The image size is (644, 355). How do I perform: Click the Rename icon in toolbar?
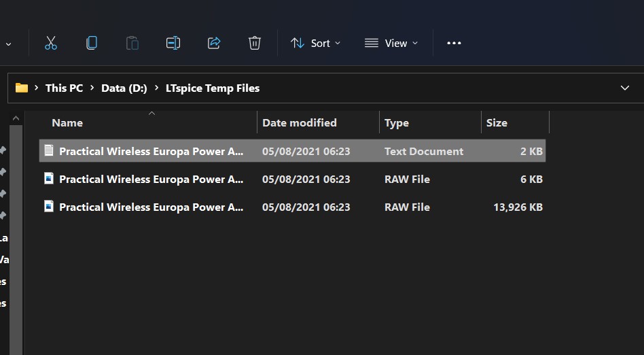click(173, 43)
